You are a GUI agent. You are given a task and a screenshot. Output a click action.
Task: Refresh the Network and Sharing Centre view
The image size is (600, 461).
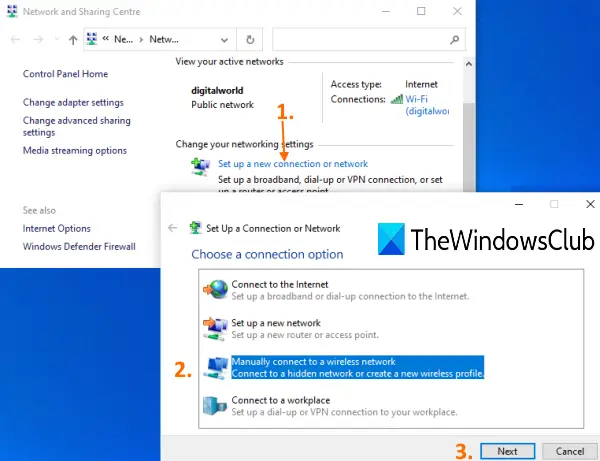point(250,39)
